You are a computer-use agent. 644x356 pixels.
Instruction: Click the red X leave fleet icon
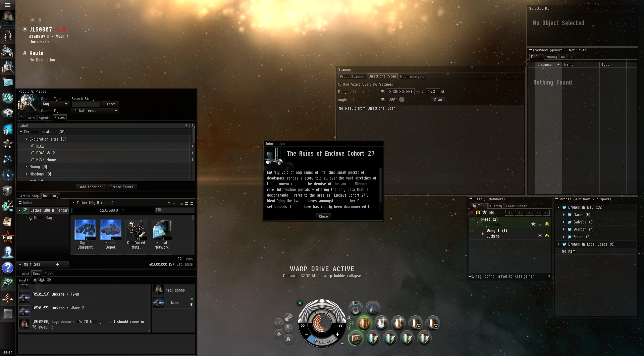click(x=472, y=212)
